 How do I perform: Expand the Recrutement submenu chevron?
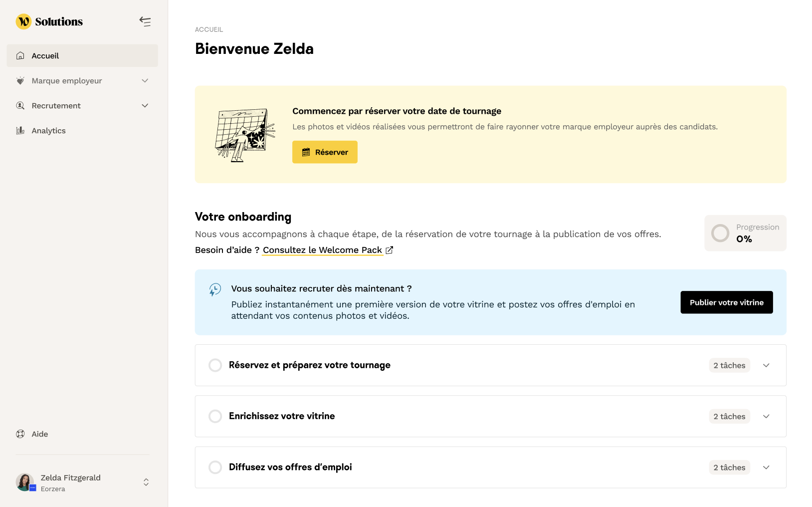[x=145, y=105]
